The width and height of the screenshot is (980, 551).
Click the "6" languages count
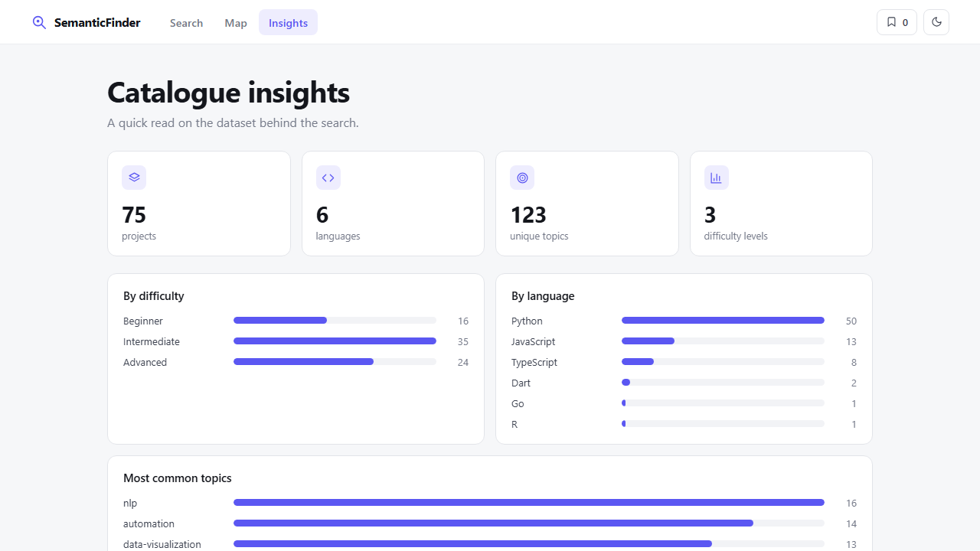(x=322, y=214)
